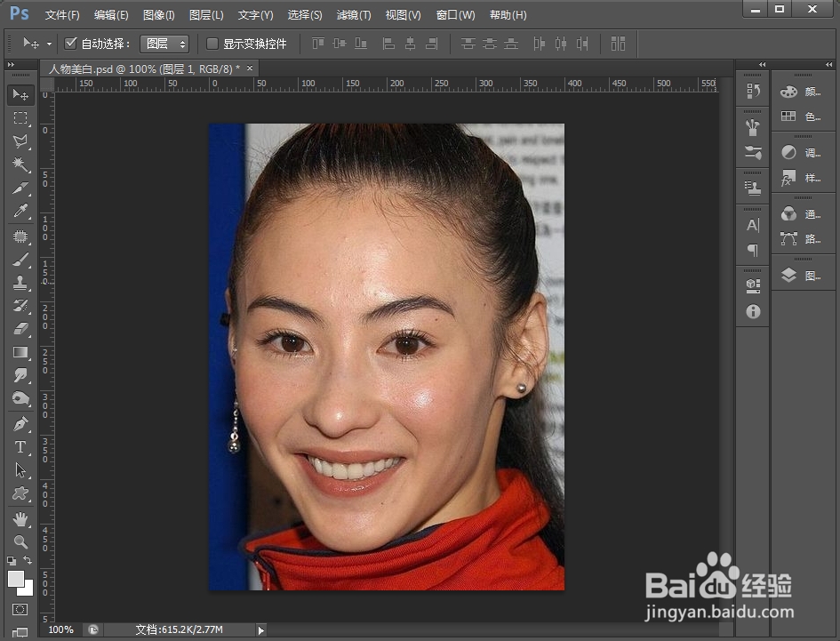Click the background color swatch
The width and height of the screenshot is (840, 641).
tap(28, 590)
